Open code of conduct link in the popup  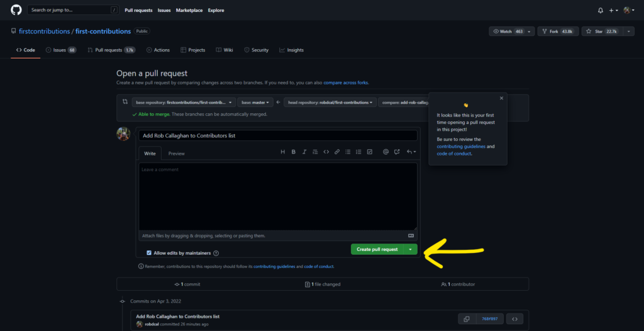(x=454, y=154)
